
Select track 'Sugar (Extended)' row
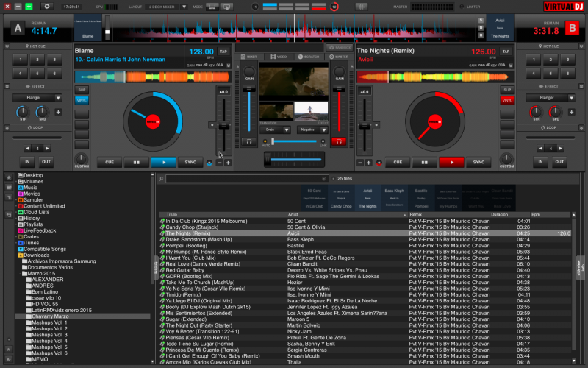point(365,319)
